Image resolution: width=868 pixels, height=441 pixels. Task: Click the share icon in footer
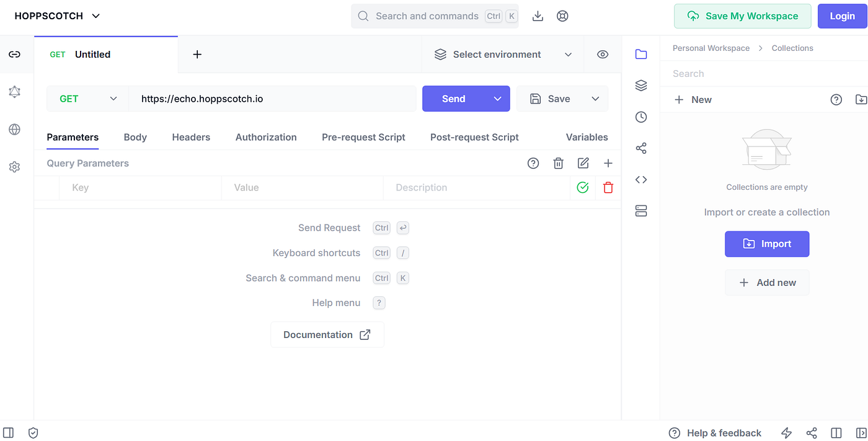(812, 433)
